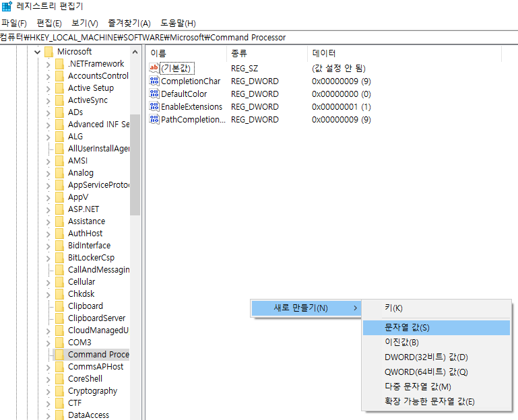Image resolution: width=518 pixels, height=420 pixels.
Task: Select the CommsAPHost tree key
Action: (x=96, y=367)
